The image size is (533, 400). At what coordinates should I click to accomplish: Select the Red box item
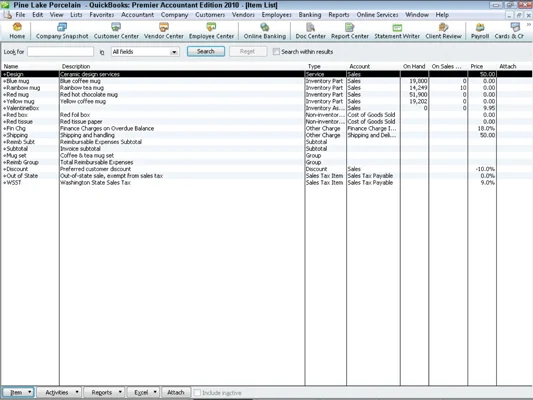[x=266, y=115]
